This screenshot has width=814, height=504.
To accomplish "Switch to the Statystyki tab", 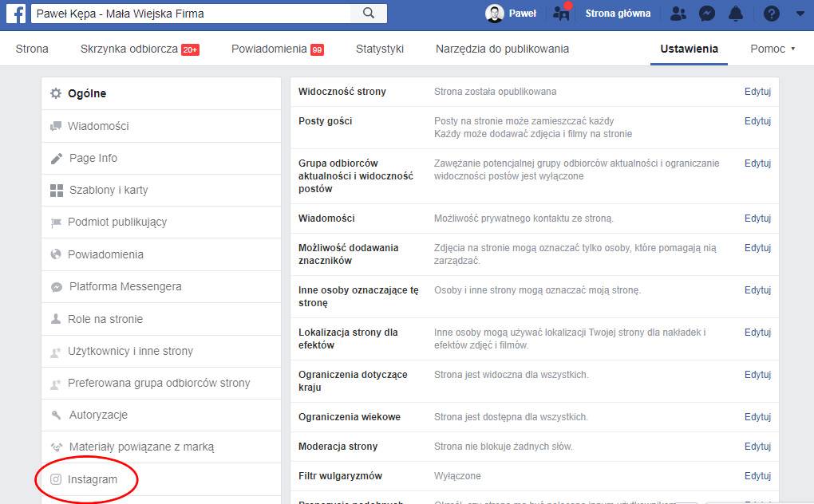I will pyautogui.click(x=380, y=49).
